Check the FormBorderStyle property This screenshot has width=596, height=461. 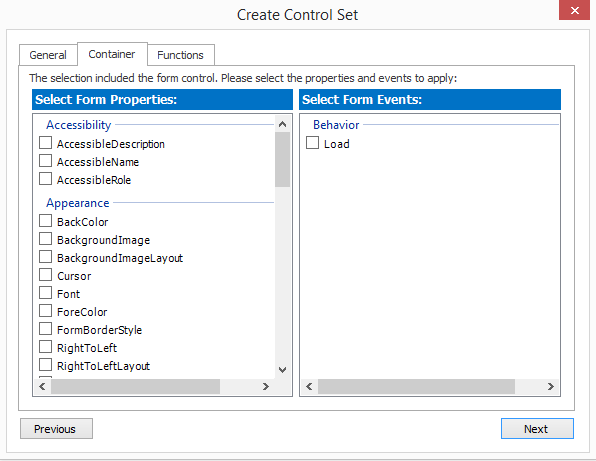coord(46,329)
